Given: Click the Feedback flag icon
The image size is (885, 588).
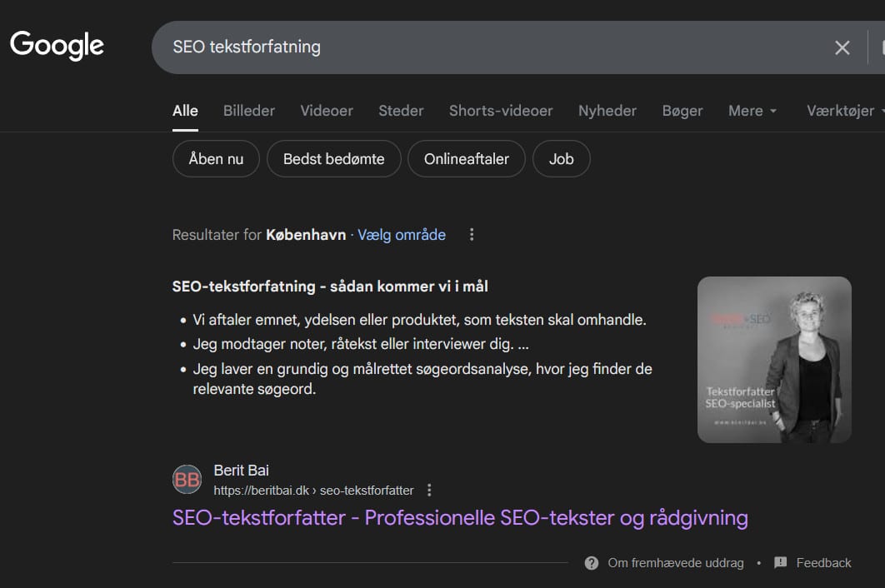Looking at the screenshot, I should coord(781,563).
